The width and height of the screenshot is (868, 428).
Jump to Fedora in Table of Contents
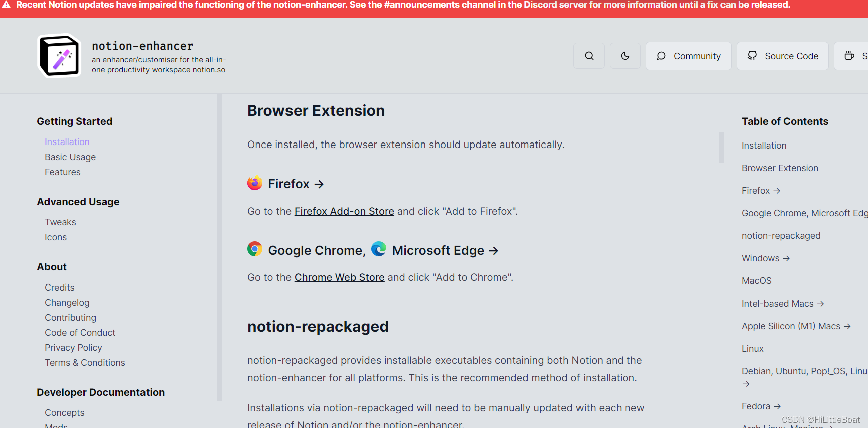click(x=762, y=406)
